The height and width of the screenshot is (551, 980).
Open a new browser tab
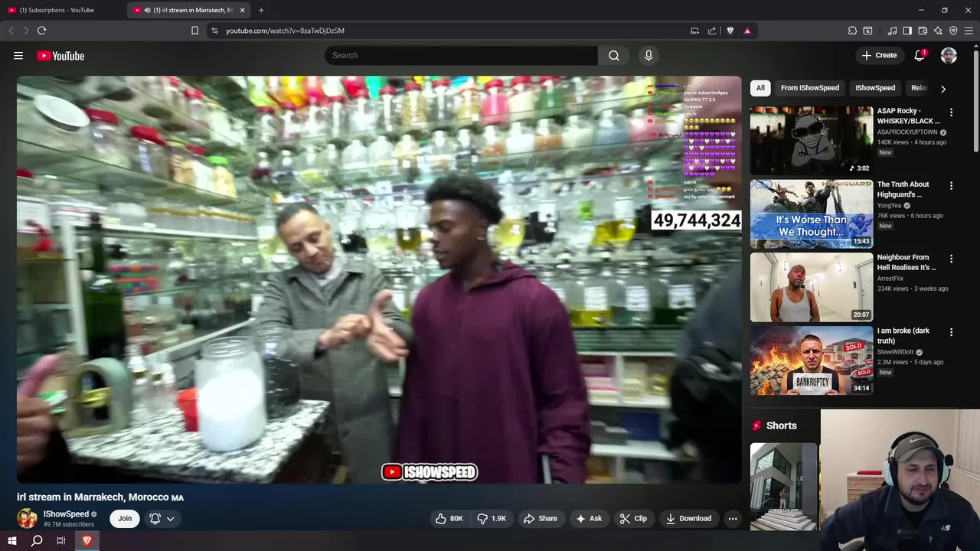[261, 10]
